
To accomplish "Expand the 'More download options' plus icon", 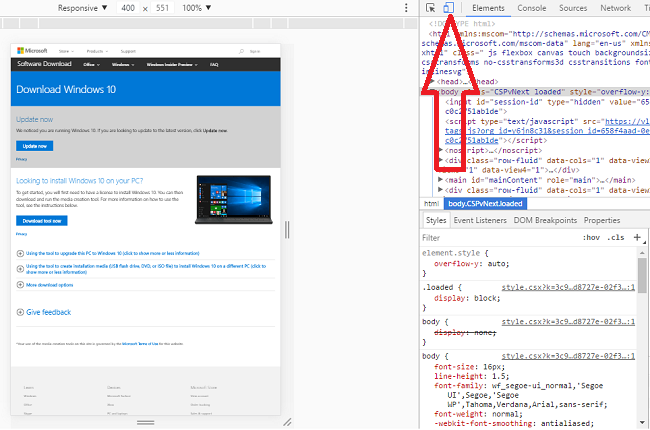I will click(x=20, y=285).
